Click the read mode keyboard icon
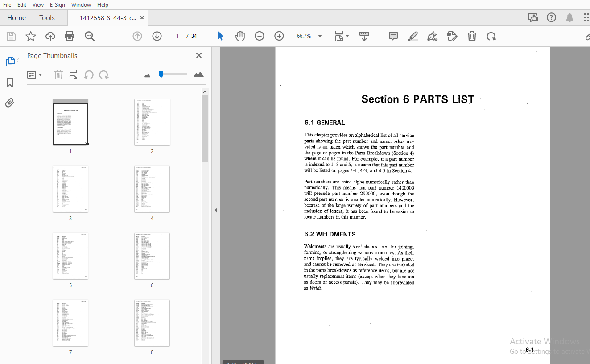 364,36
